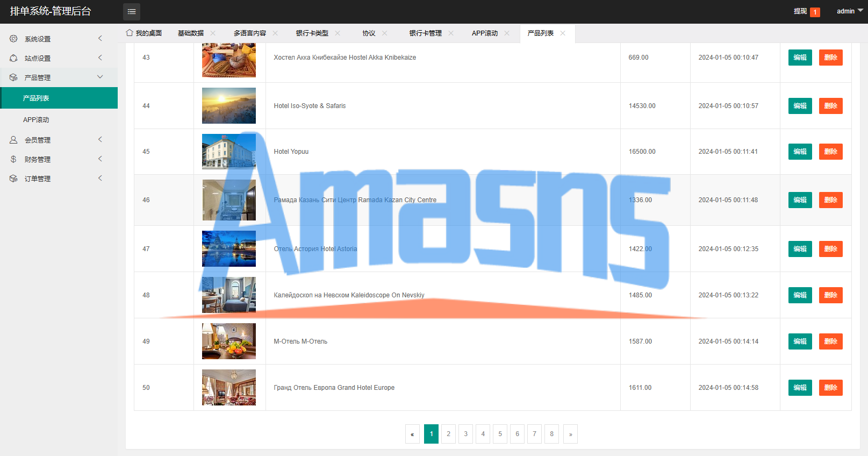Go to page 3
Viewport: 868px width, 456px height.
(466, 434)
